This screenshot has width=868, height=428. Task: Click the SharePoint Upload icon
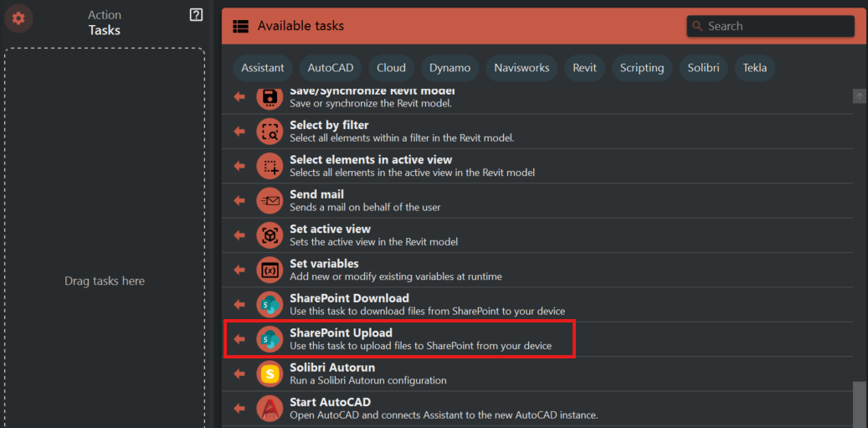click(x=270, y=339)
